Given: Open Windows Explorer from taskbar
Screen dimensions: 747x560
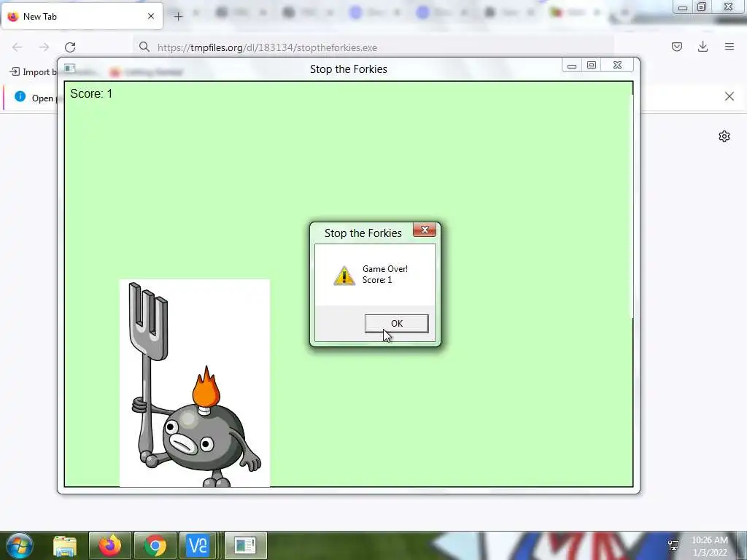Looking at the screenshot, I should pyautogui.click(x=65, y=545).
